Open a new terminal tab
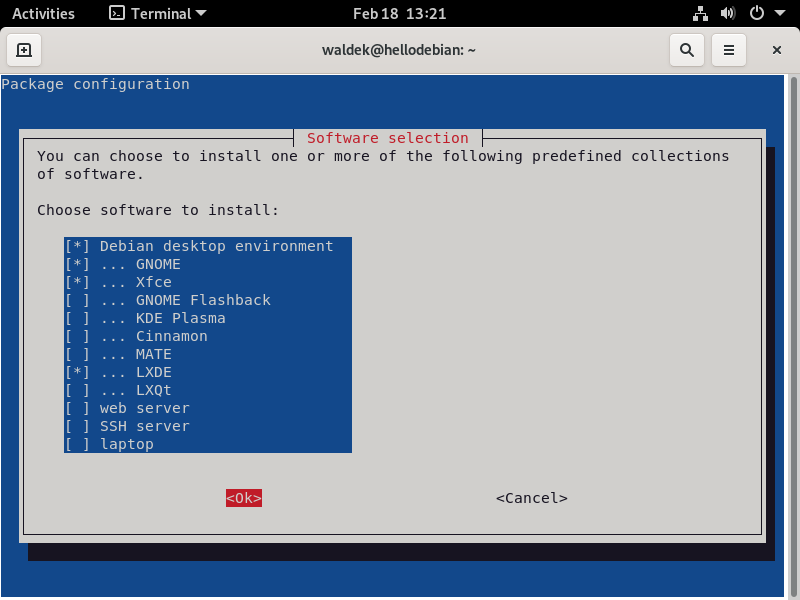 24,50
